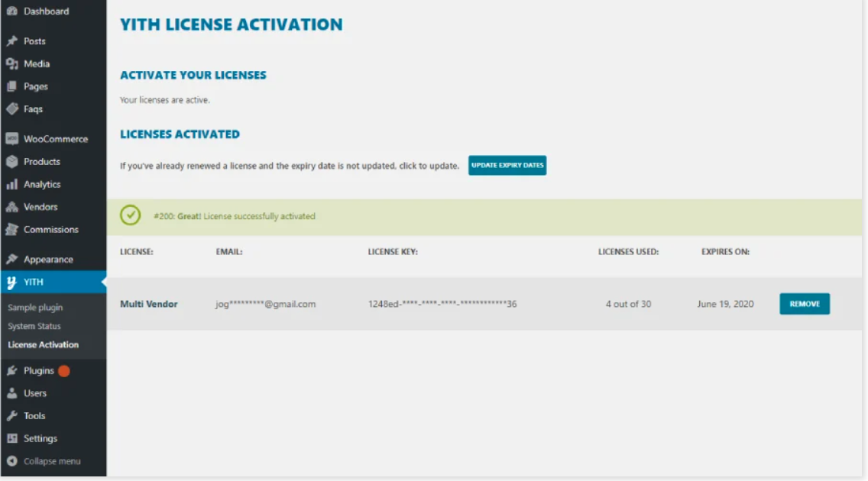
Task: Click the Posts pushpin icon
Action: (11, 41)
